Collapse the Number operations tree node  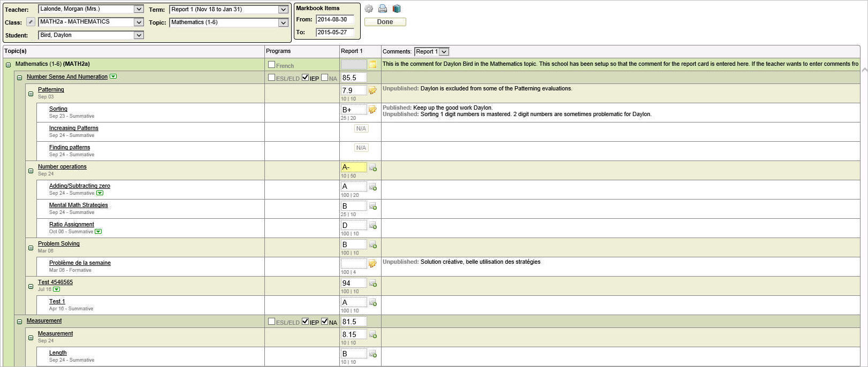tap(31, 171)
